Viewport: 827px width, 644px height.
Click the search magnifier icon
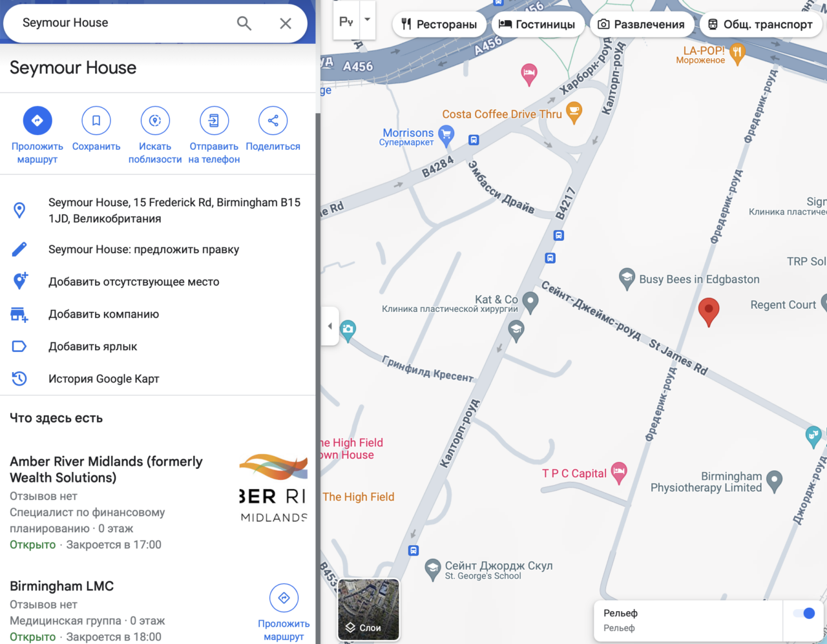pyautogui.click(x=244, y=23)
